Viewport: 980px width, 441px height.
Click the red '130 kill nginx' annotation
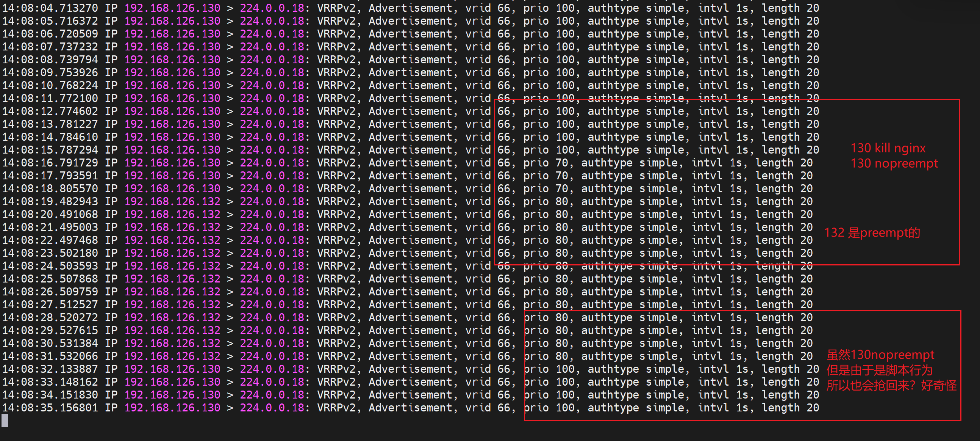[888, 148]
